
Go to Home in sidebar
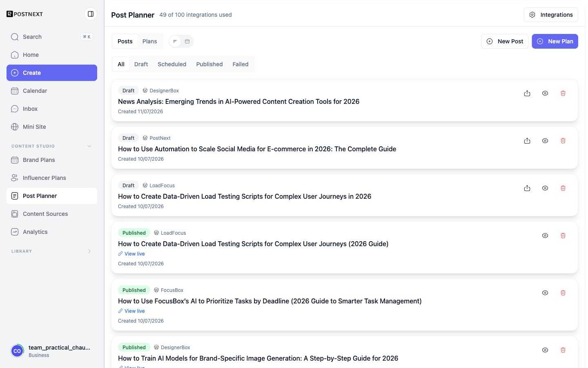pos(52,55)
